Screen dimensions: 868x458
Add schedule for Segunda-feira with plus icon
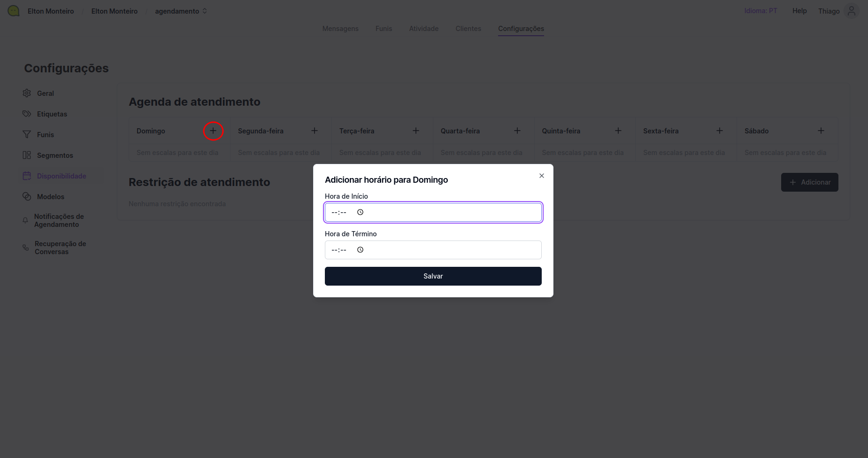(315, 131)
